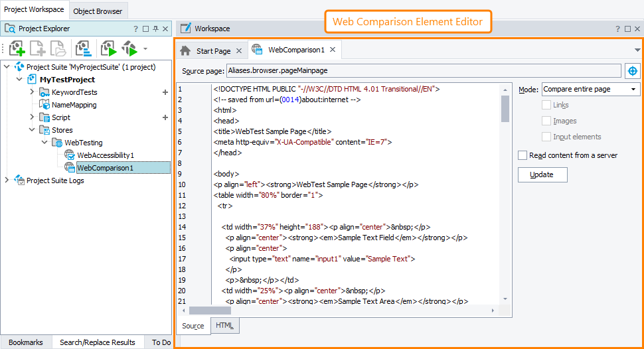
Task: Expand the Script tree node
Action: coord(33,117)
